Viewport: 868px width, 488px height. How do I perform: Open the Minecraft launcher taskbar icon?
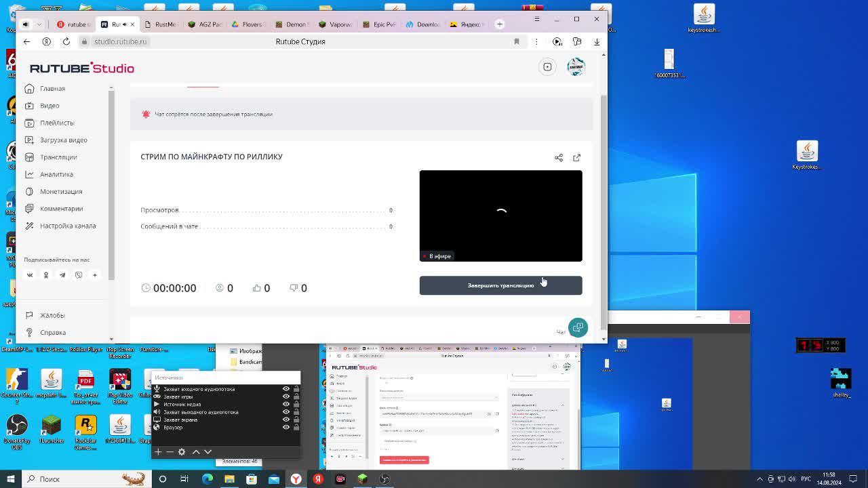pos(363,479)
